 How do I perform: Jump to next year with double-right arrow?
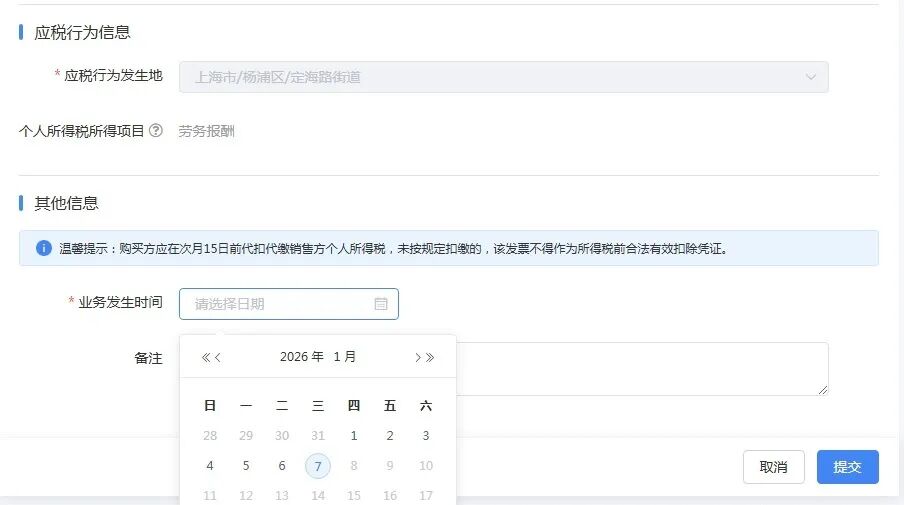[x=430, y=357]
